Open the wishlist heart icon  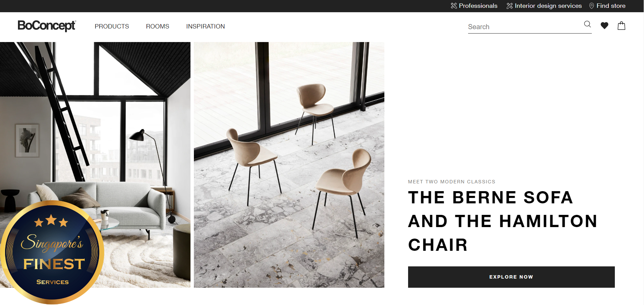click(604, 26)
